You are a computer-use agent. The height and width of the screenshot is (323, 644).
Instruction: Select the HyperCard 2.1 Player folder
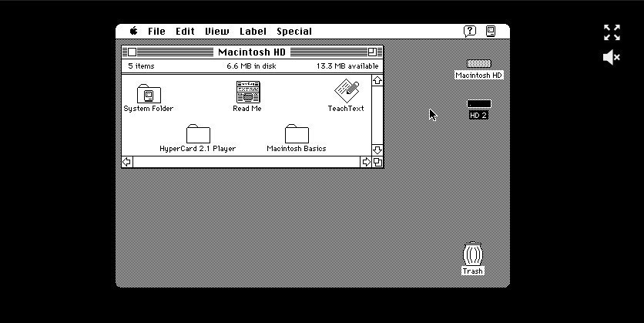point(198,134)
